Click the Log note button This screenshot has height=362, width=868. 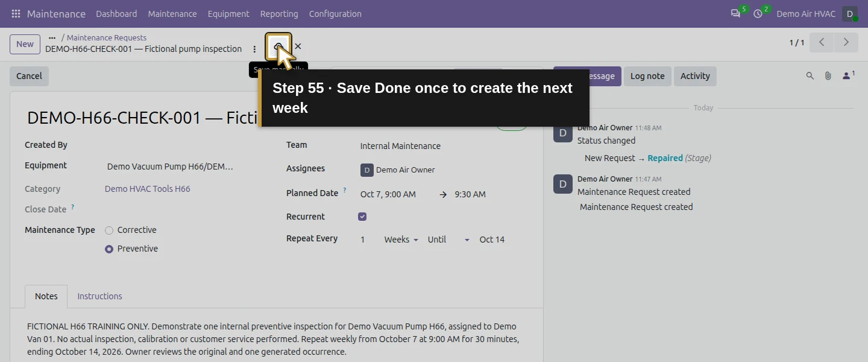tap(647, 76)
